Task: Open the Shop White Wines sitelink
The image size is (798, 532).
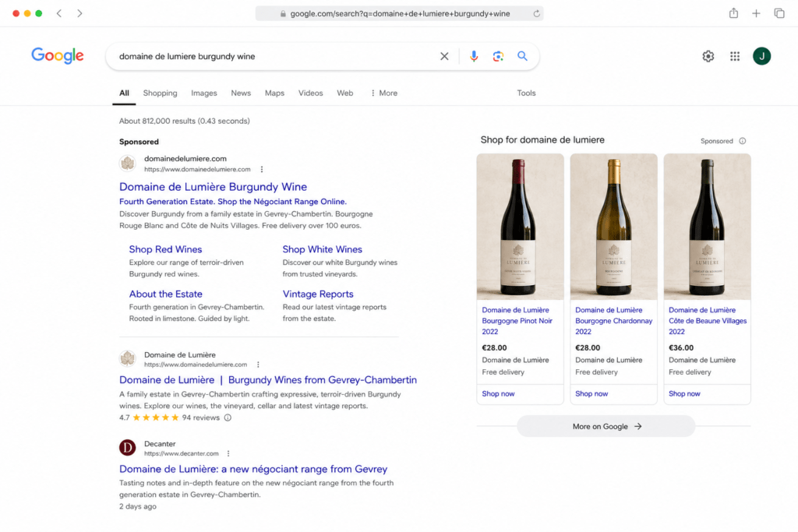Action: click(322, 249)
